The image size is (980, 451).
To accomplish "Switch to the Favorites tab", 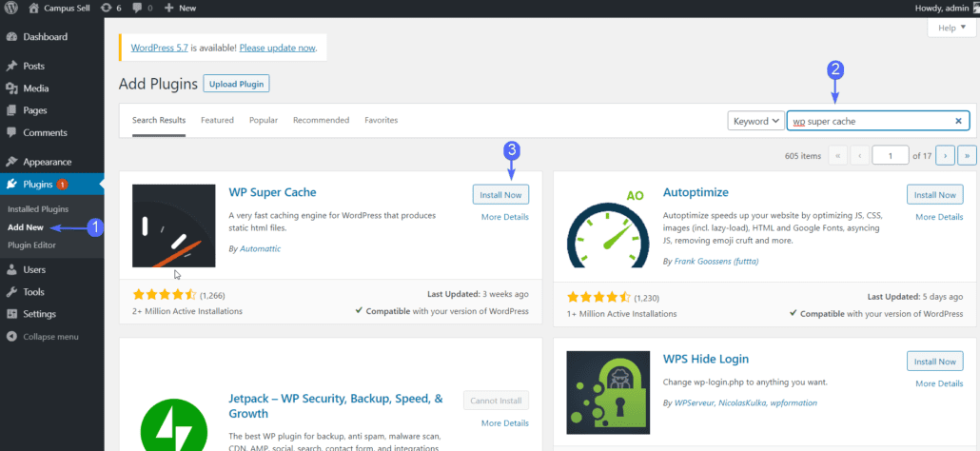I will point(382,120).
